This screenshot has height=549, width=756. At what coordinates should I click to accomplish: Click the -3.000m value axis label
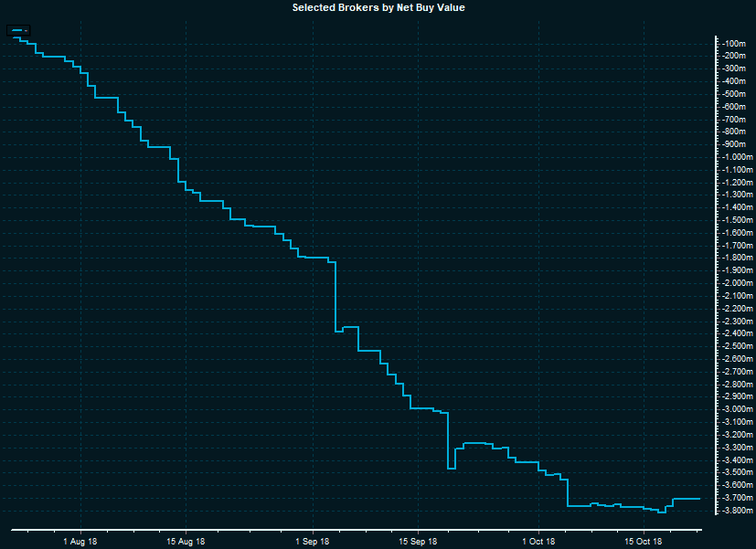coord(736,408)
